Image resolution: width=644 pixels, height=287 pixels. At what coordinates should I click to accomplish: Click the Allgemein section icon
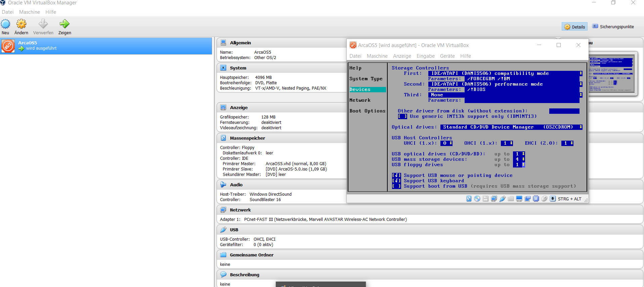tap(223, 43)
